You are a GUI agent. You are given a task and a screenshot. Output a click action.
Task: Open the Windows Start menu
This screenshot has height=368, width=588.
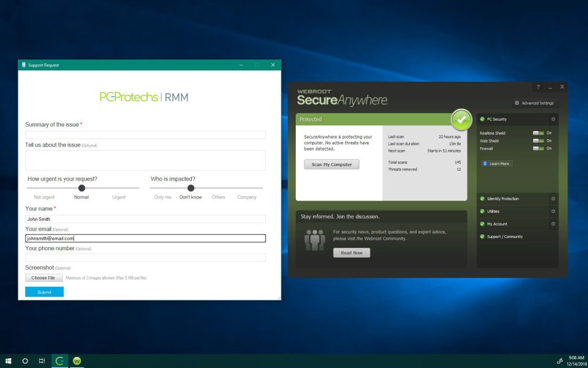point(8,361)
